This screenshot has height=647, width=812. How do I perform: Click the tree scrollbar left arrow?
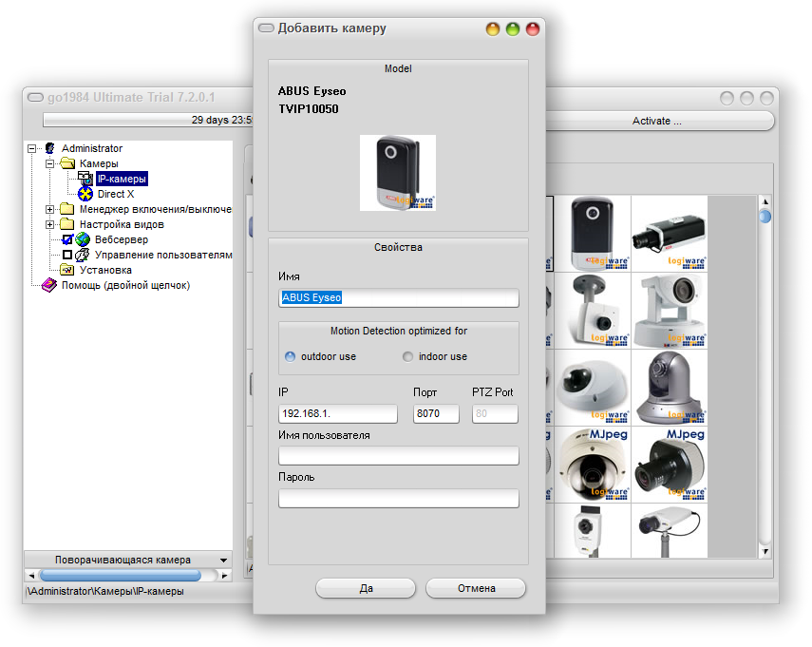click(31, 576)
